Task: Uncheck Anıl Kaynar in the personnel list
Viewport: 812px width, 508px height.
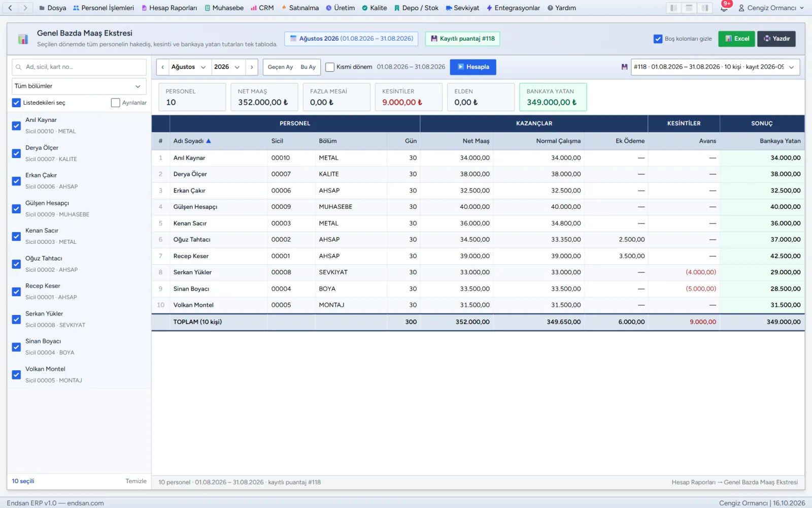Action: pos(16,125)
